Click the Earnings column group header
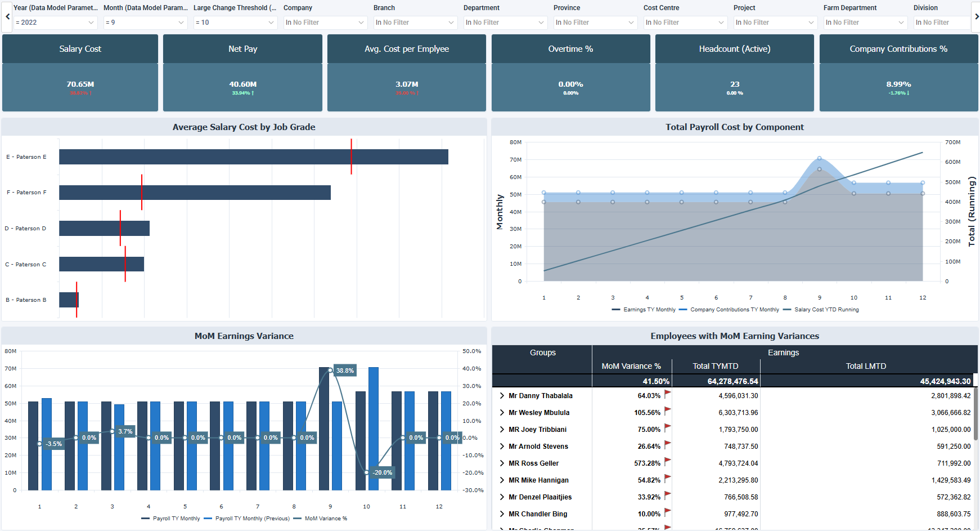This screenshot has width=980, height=531. pyautogui.click(x=783, y=352)
